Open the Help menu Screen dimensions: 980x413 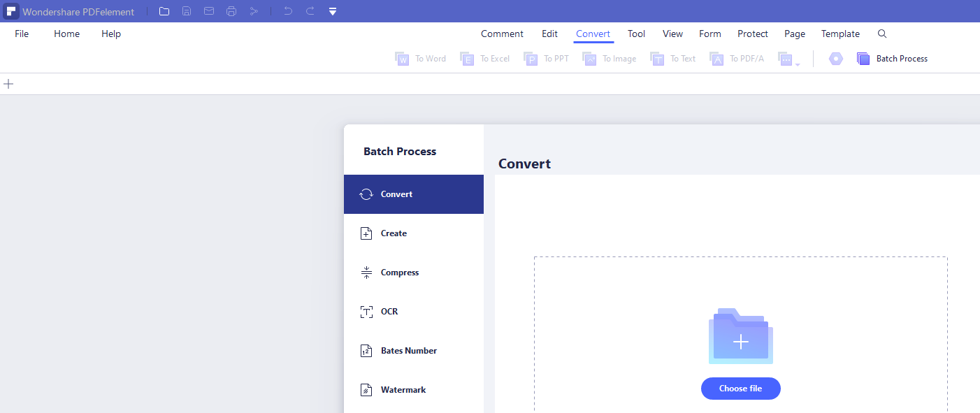111,34
